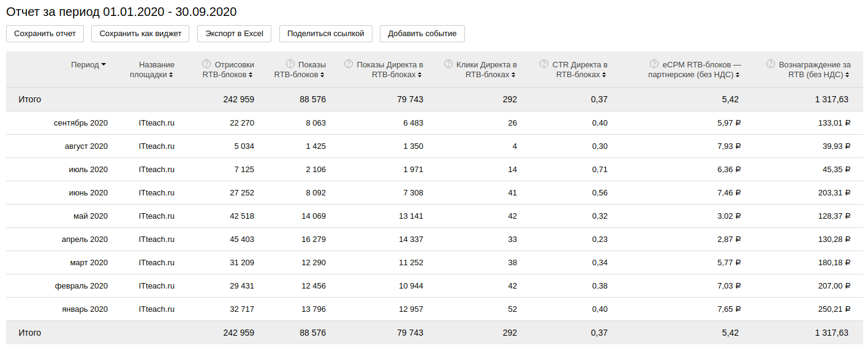Click help icon beside Показы RTB-блоков header
Image resolution: width=868 pixels, height=351 pixels.
tap(290, 64)
